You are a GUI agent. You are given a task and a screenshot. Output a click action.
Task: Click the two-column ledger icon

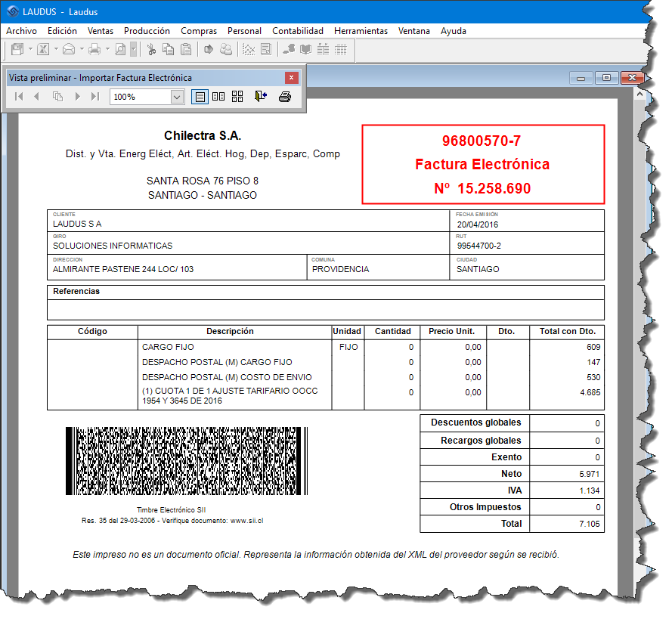click(x=323, y=49)
